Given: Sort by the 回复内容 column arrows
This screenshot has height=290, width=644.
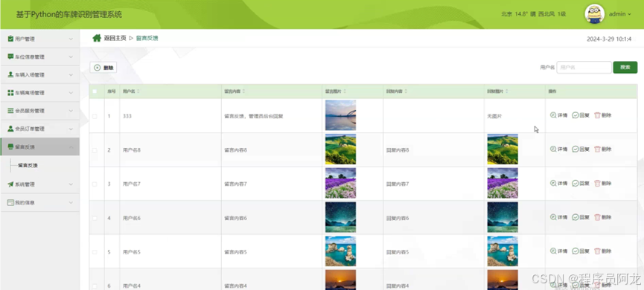Looking at the screenshot, I should coord(405,91).
